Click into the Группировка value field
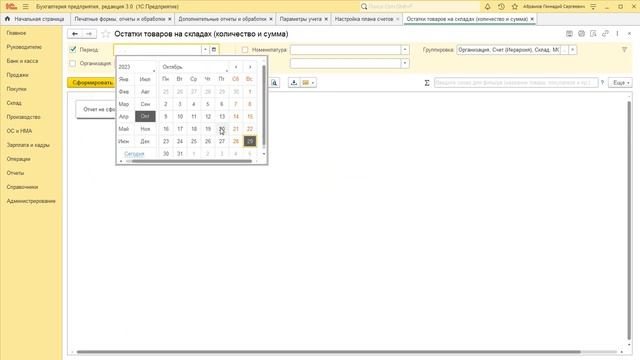Image resolution: width=640 pixels, height=360 pixels. click(509, 50)
